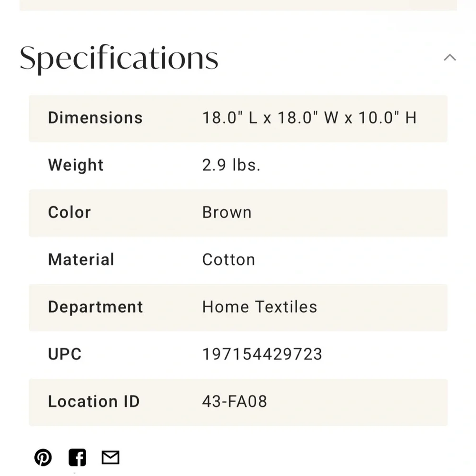Screen dimensions: 476x476
Task: Select the UPC number 197154429723
Action: [x=262, y=354]
